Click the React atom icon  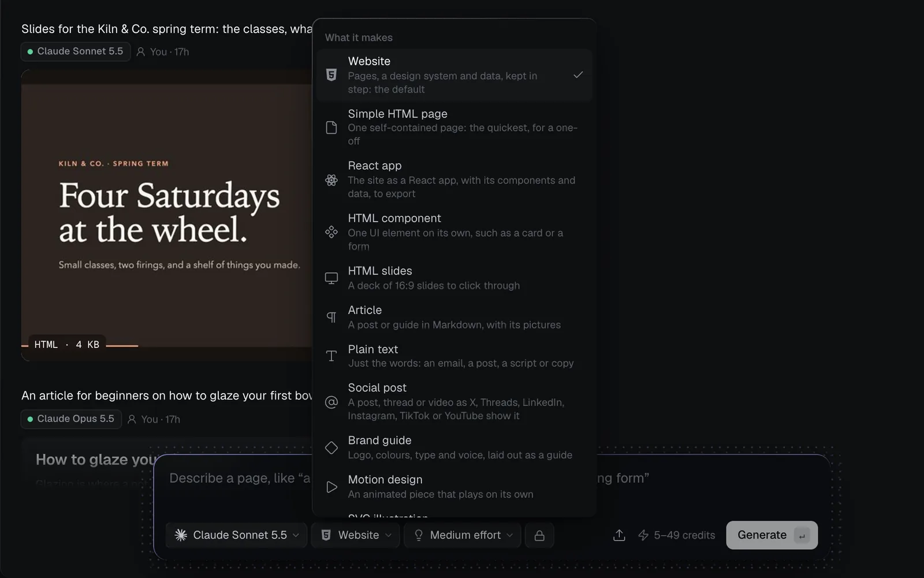click(331, 180)
